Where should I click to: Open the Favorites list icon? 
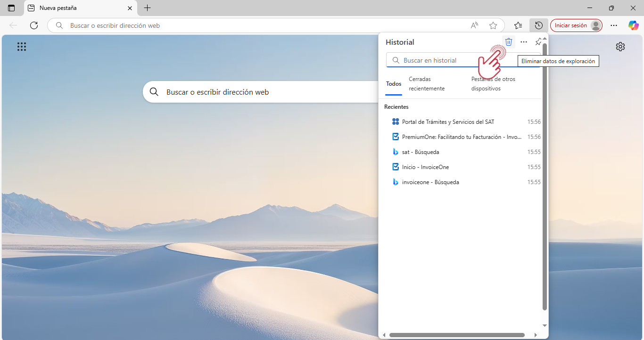pos(518,25)
